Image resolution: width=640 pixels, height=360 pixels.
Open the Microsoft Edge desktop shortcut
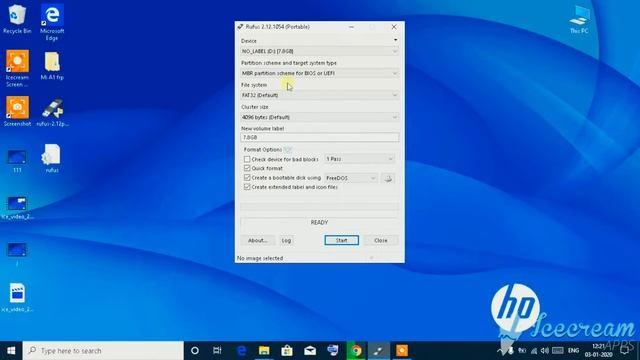(x=52, y=22)
